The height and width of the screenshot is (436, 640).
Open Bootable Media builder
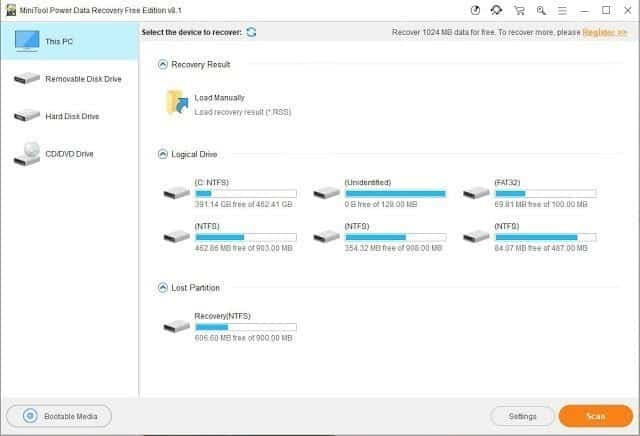[x=59, y=416]
